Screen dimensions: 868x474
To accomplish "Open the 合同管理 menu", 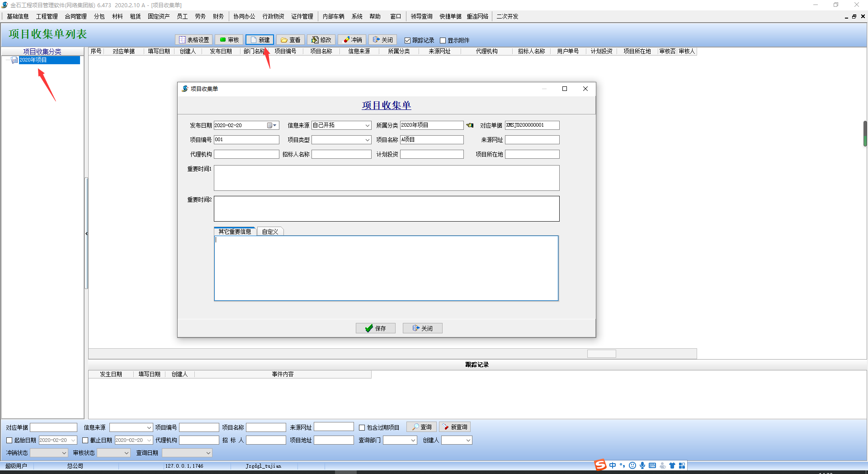I will pyautogui.click(x=75, y=16).
